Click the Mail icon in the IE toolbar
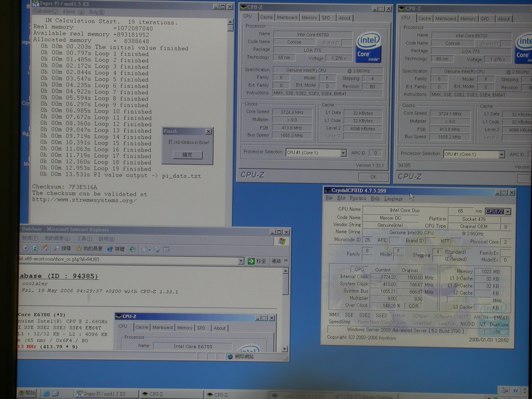The height and width of the screenshot is (399, 532). 144,250
